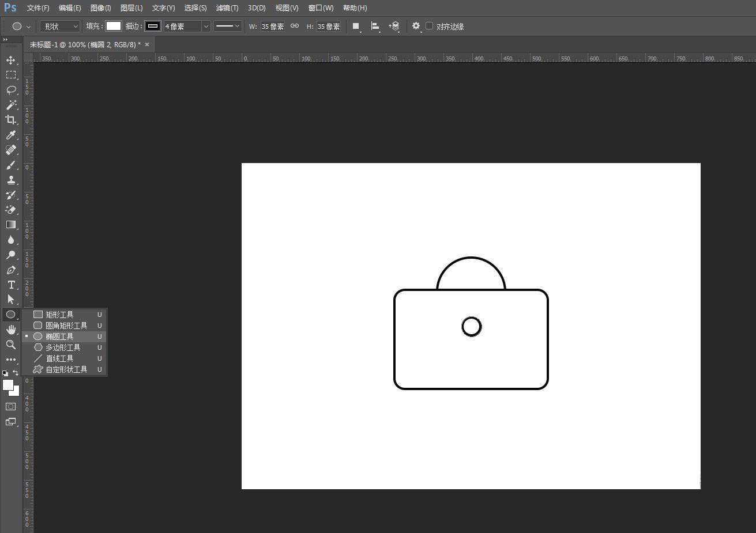Screen dimensions: 756x533
Task: Click the path alignment icon
Action: (375, 26)
